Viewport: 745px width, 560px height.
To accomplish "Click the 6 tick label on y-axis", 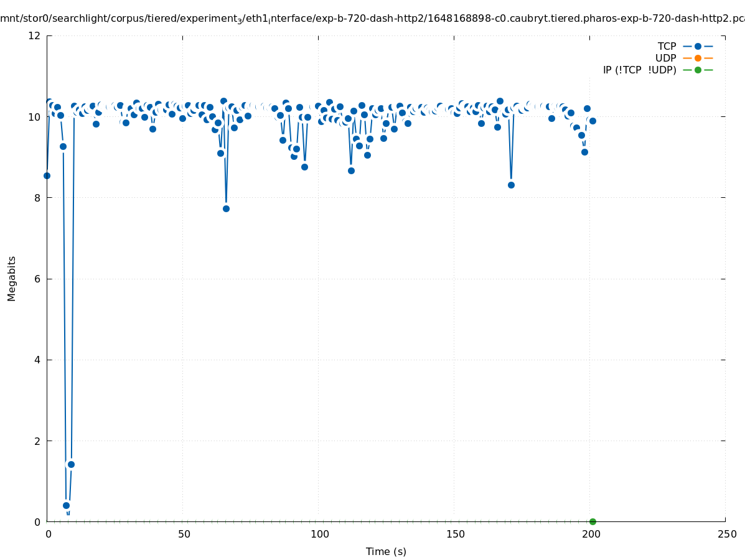I will (37, 279).
